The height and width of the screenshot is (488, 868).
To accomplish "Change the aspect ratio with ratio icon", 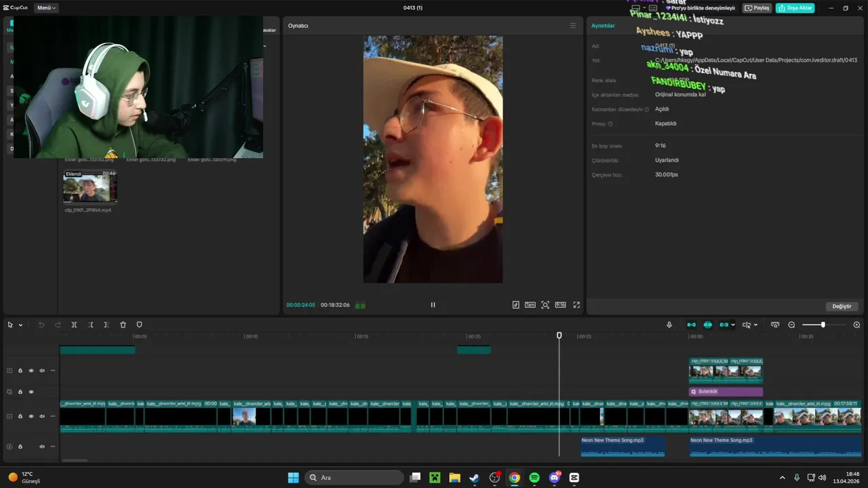I will [x=560, y=305].
